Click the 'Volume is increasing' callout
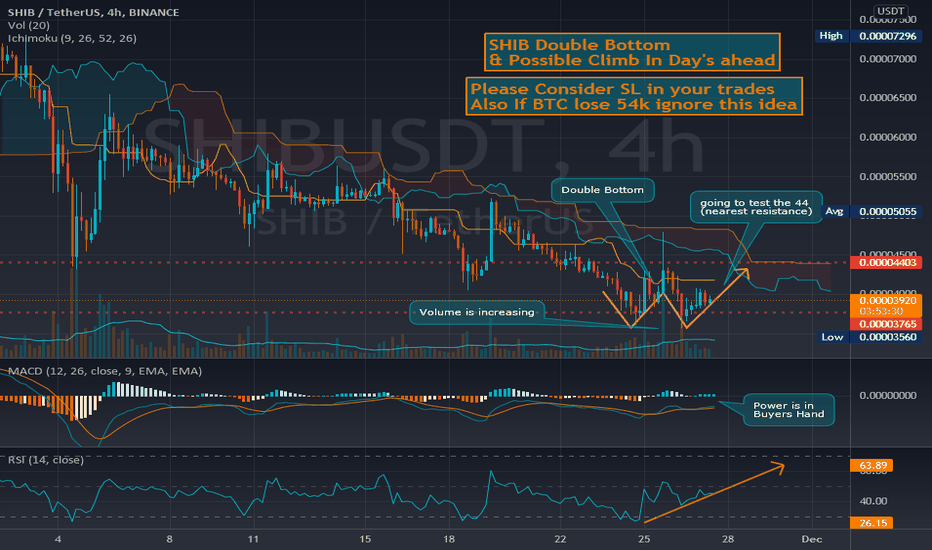 (x=476, y=312)
